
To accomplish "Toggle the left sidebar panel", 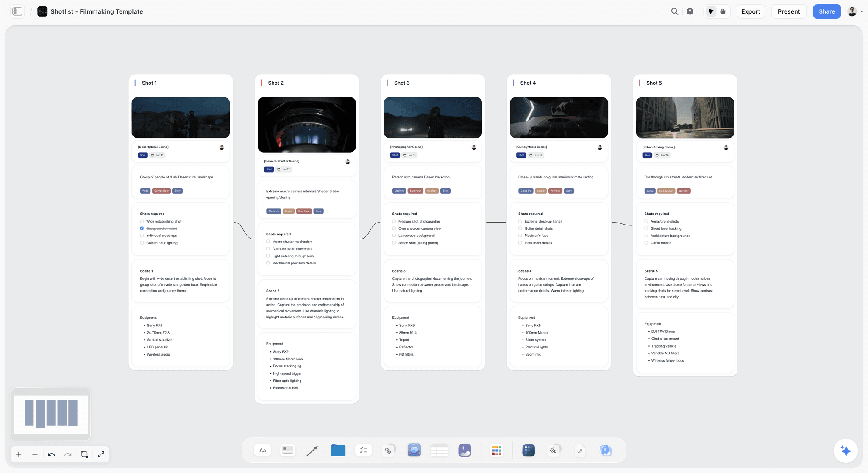I will pyautogui.click(x=17, y=11).
